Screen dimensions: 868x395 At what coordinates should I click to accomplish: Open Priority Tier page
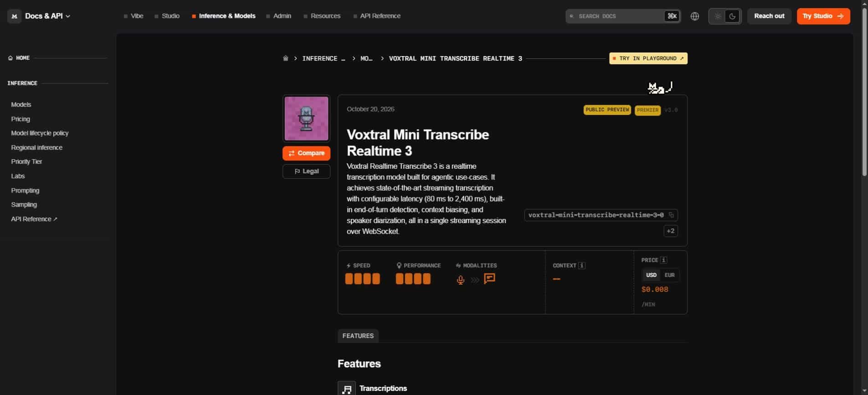26,161
